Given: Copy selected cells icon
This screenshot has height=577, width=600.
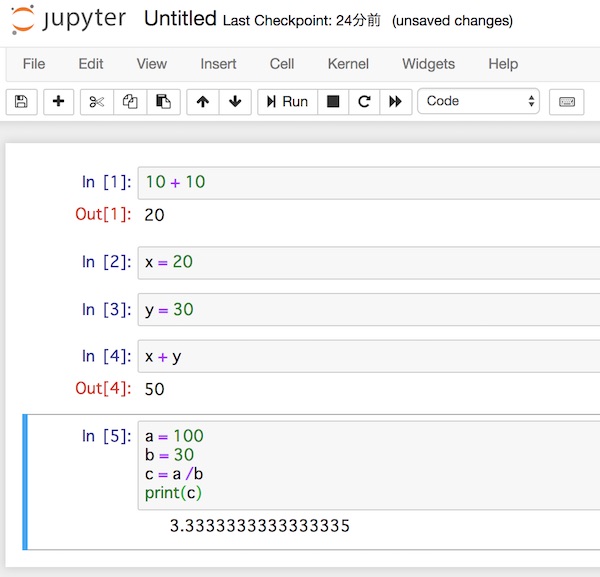Looking at the screenshot, I should 130,102.
